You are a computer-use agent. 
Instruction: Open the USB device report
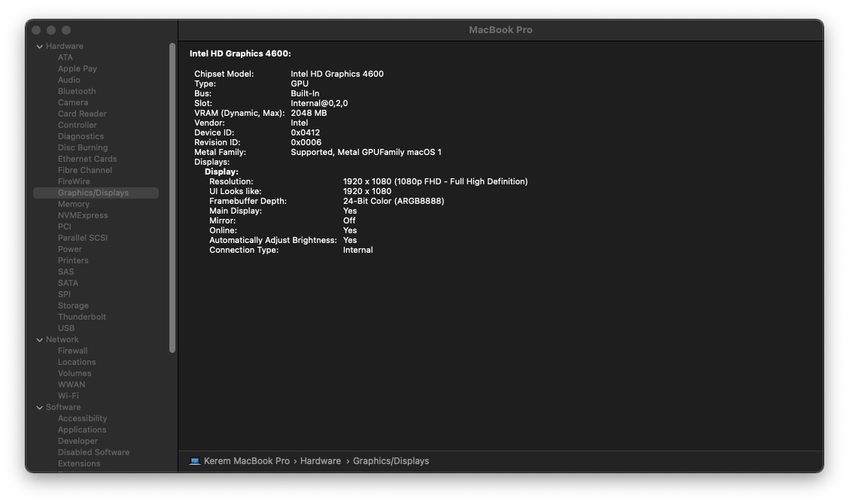point(65,328)
